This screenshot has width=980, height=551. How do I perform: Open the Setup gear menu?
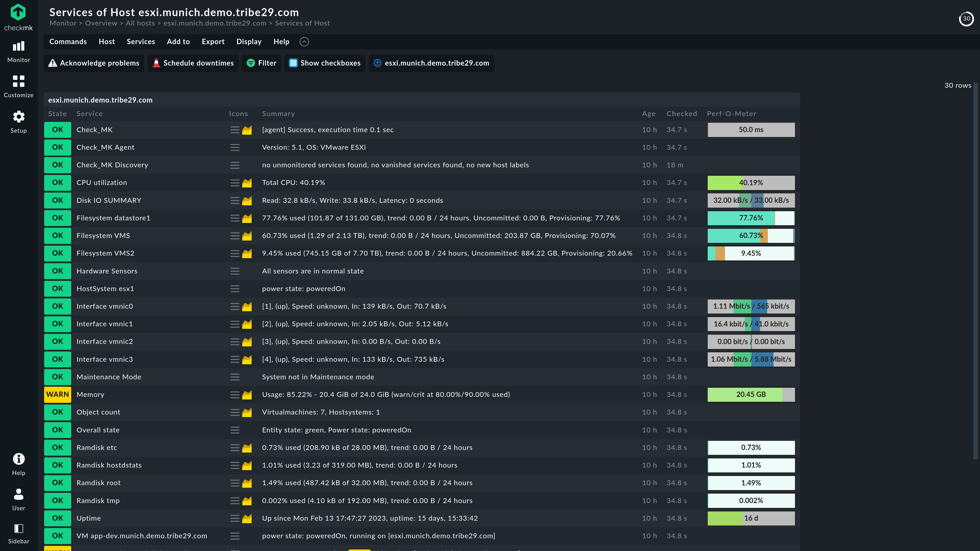coord(18,122)
